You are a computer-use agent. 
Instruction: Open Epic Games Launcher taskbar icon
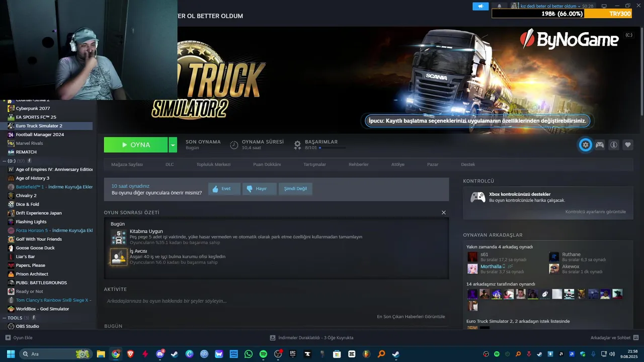pos(293,354)
